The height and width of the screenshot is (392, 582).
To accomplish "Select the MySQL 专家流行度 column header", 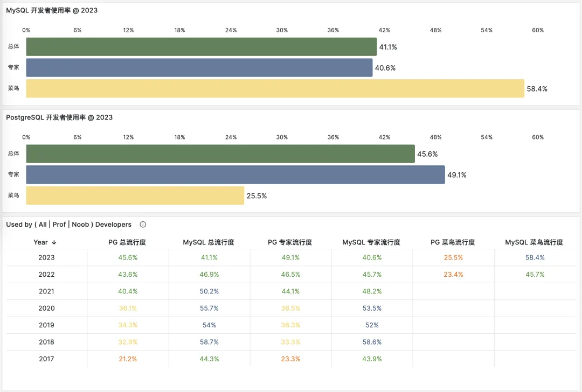I will pos(371,242).
